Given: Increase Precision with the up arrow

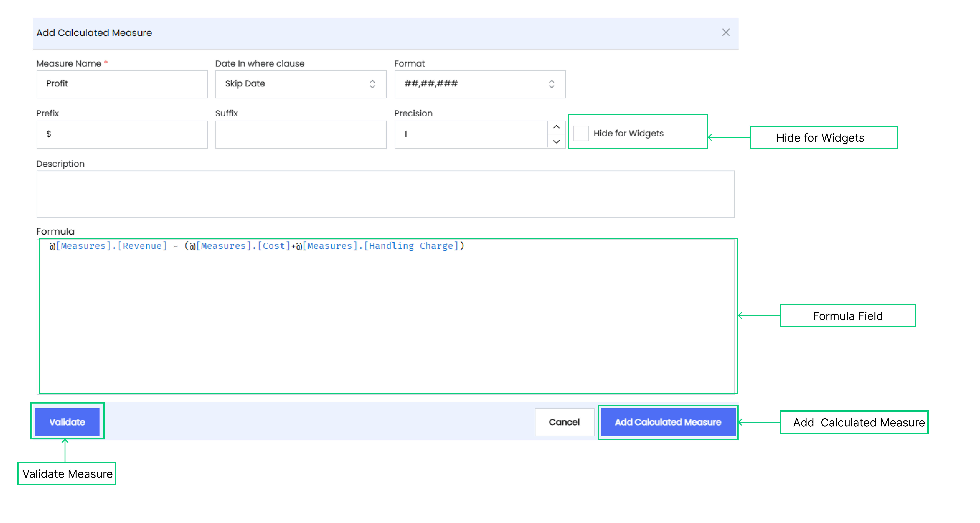Looking at the screenshot, I should (x=556, y=127).
